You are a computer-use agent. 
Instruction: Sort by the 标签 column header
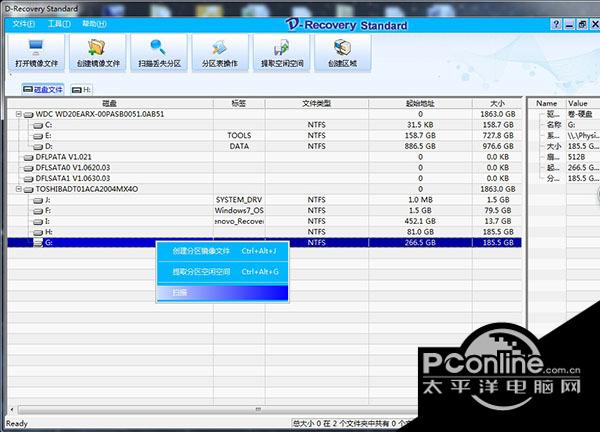[x=239, y=103]
